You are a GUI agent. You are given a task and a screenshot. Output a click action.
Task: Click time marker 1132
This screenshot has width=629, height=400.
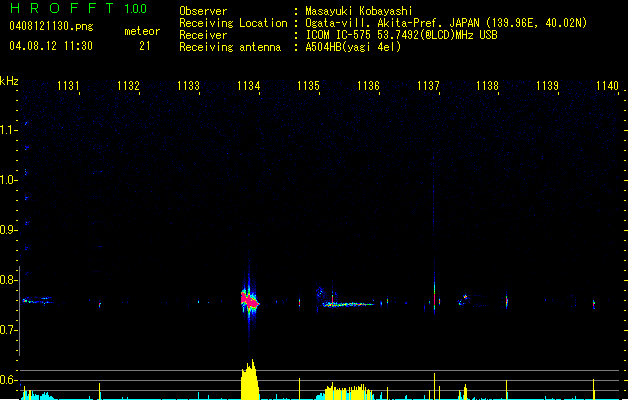click(128, 86)
